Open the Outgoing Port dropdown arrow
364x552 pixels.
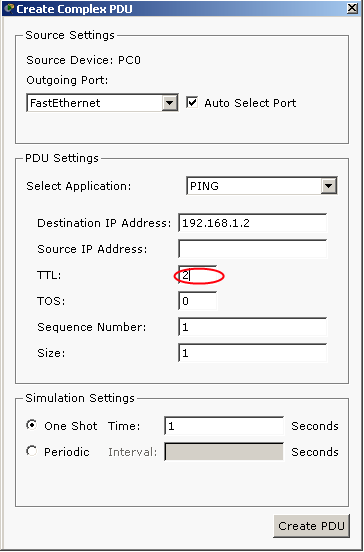[x=170, y=103]
